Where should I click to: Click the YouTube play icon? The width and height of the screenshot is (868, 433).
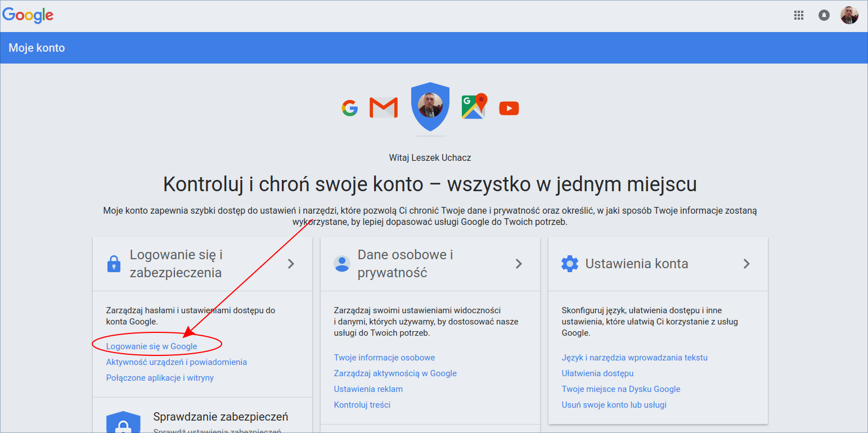pyautogui.click(x=509, y=108)
